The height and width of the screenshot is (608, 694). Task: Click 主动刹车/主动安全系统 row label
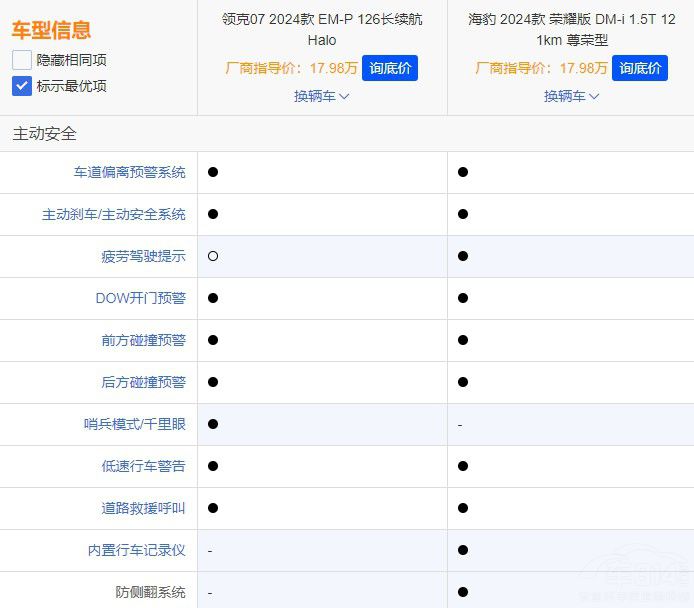(113, 214)
